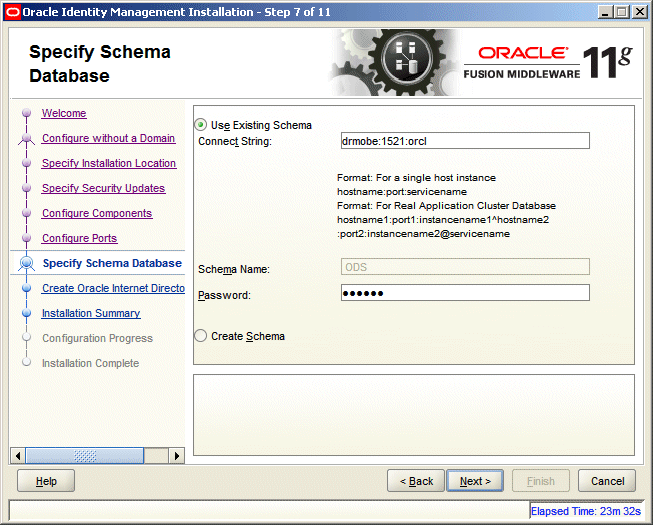Screen dimensions: 653x525
Task: Click the Configure without a Domain bullet icon
Action: coord(27,138)
